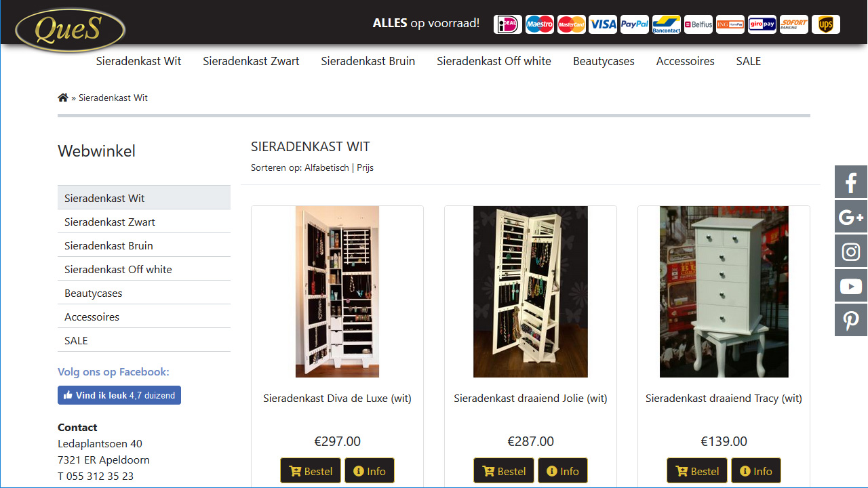
Task: Open the SALE top menu item
Action: pyautogui.click(x=749, y=61)
